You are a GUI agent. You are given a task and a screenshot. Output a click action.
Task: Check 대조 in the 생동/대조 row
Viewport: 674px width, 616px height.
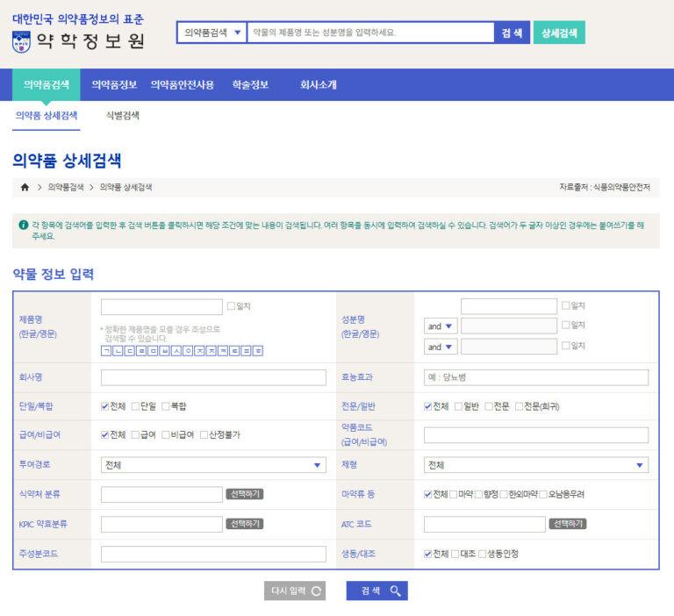click(x=455, y=554)
